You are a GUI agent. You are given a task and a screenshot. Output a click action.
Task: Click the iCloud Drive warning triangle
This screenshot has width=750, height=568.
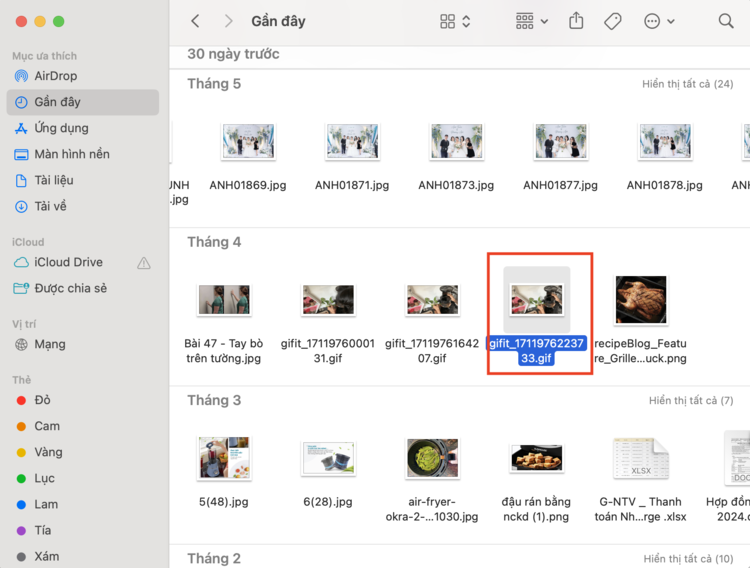pyautogui.click(x=143, y=263)
